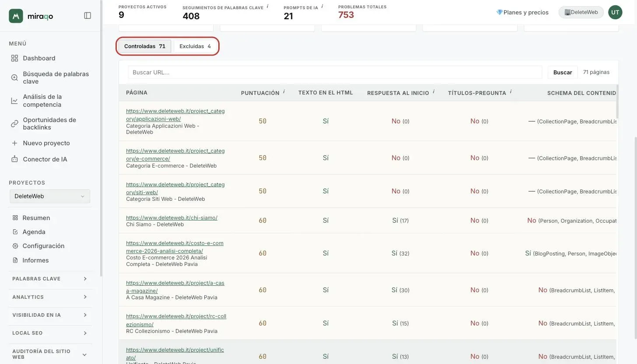
Task: Expand the Palabras Clave section
Action: tap(50, 279)
